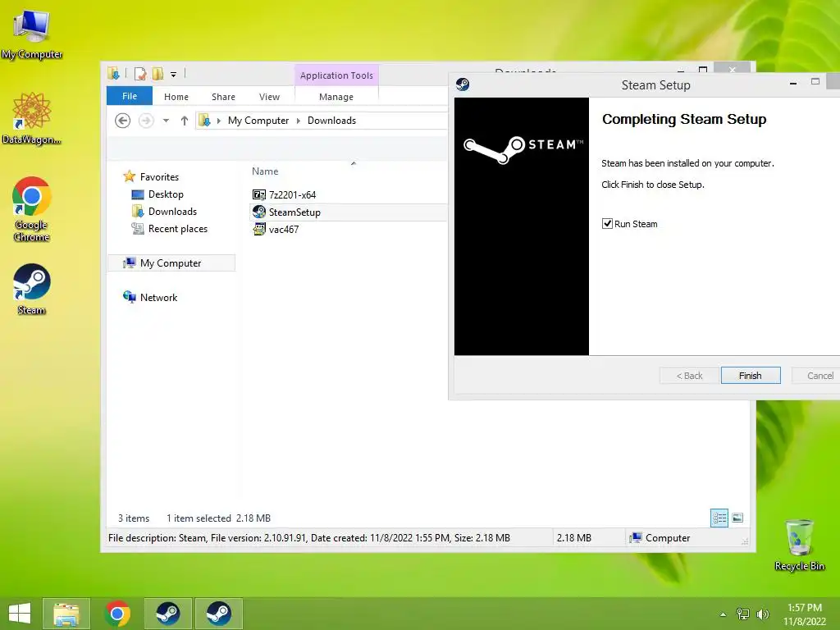Screen dimensions: 840x630
Task: Click address bar folder icon
Action: click(204, 120)
